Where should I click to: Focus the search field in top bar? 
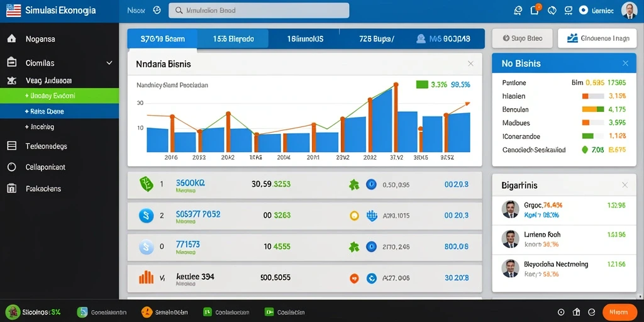click(258, 10)
